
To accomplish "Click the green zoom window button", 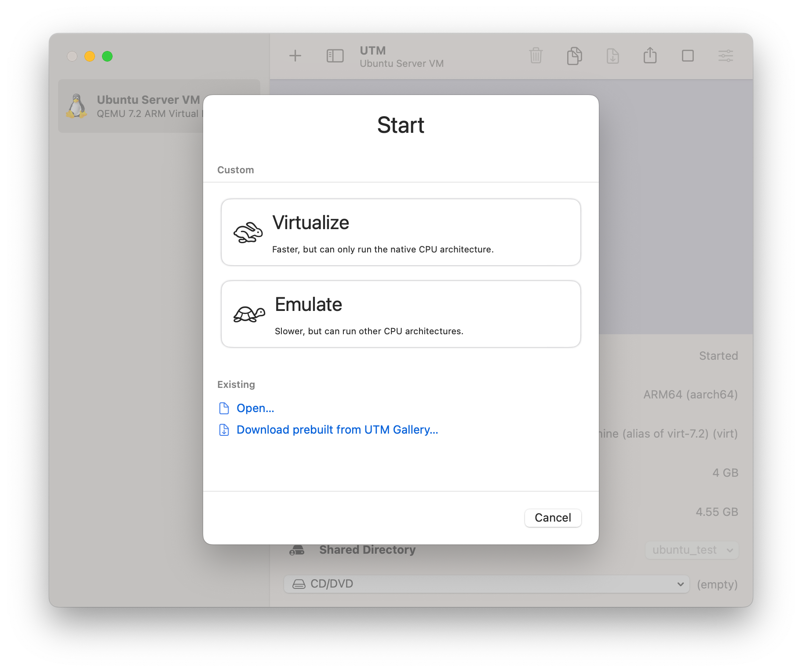I will tap(107, 56).
